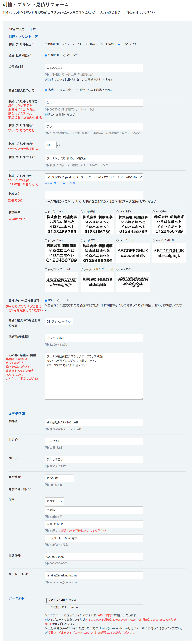Click the 連絡可能時間帯 input field
194x644 pixels.
point(94,338)
